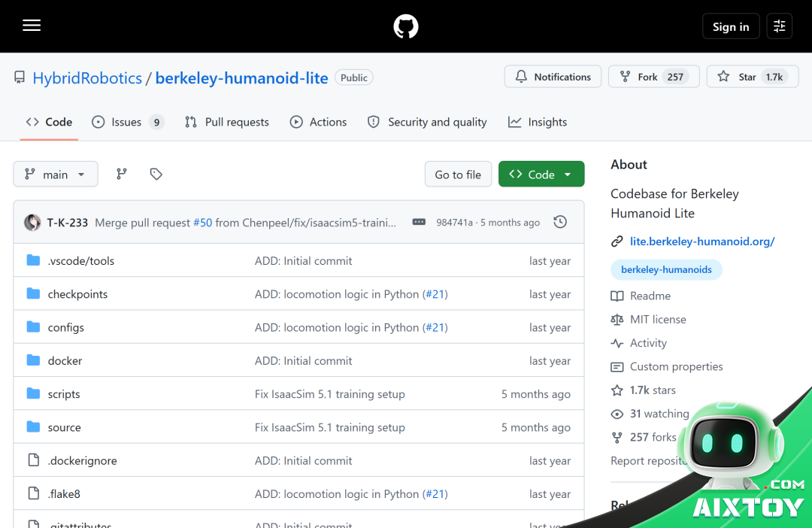Image resolution: width=812 pixels, height=528 pixels.
Task: Open #21 link in .flake8 row
Action: click(x=435, y=494)
